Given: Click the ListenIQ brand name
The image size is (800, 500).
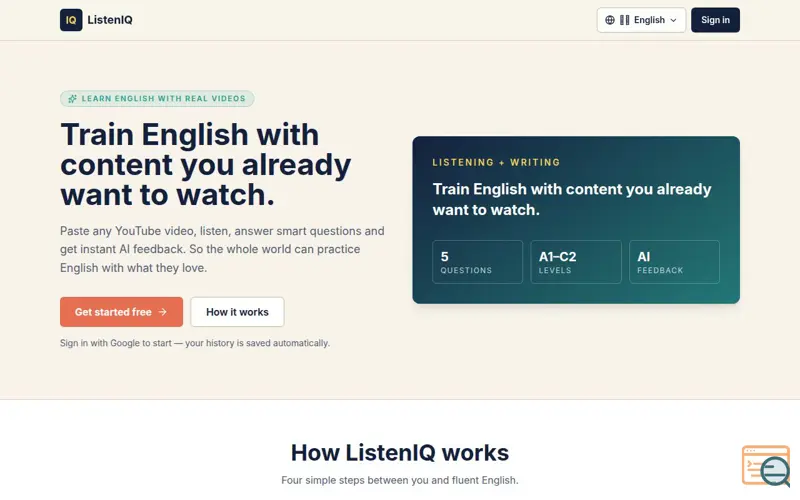Looking at the screenshot, I should 110,20.
